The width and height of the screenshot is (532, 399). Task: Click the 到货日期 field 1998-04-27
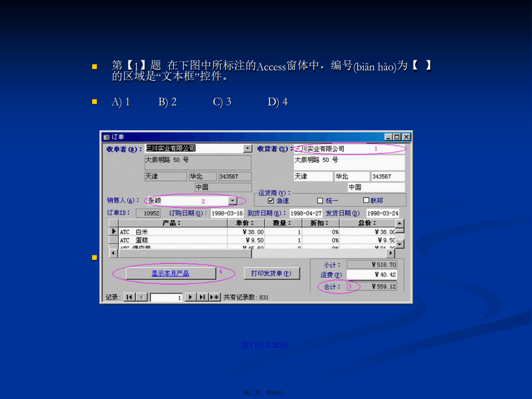306,213
